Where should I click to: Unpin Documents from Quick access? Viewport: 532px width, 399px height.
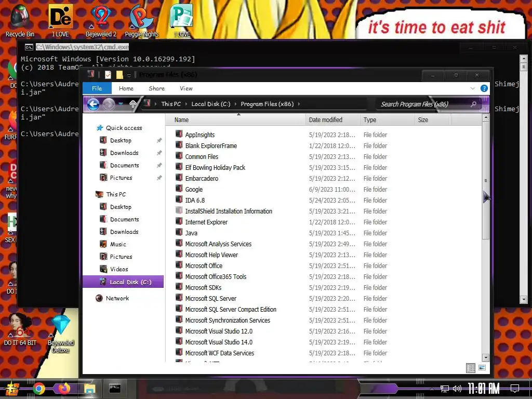pos(159,165)
